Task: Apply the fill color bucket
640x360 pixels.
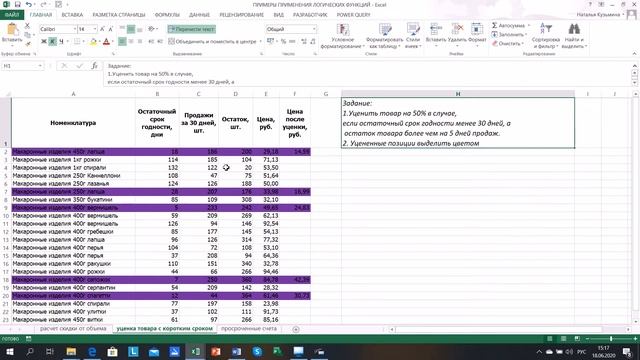Action: pyautogui.click(x=93, y=42)
